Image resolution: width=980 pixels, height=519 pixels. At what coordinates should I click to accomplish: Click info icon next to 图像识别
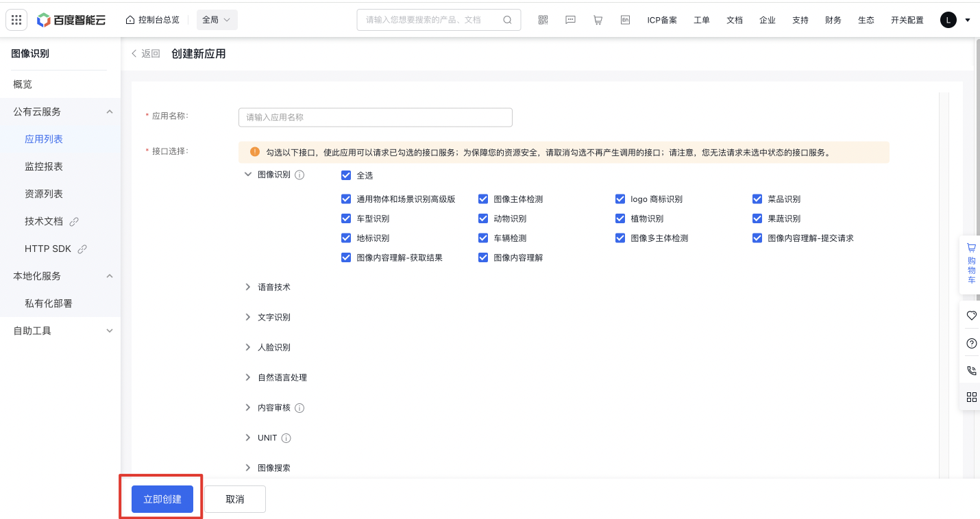tap(299, 175)
